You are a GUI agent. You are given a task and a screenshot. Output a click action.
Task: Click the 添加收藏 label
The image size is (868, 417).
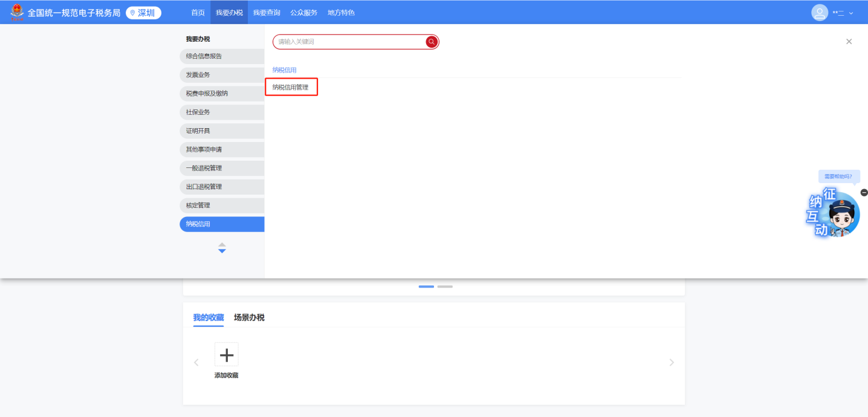227,376
